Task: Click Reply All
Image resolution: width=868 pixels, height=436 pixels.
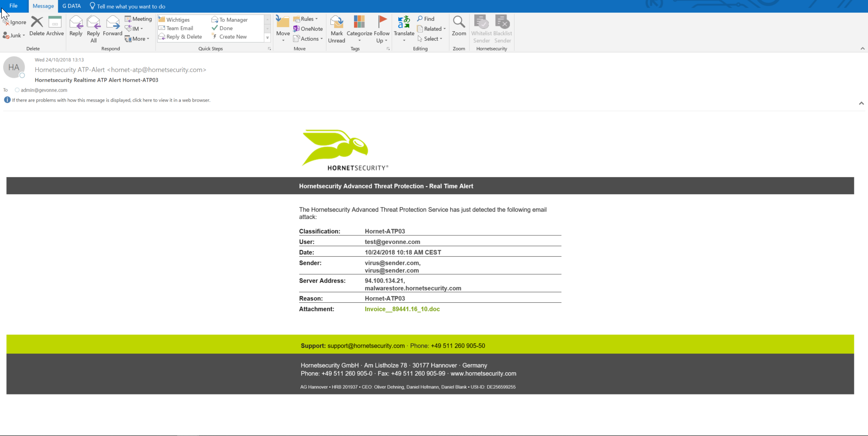Action: [94, 29]
